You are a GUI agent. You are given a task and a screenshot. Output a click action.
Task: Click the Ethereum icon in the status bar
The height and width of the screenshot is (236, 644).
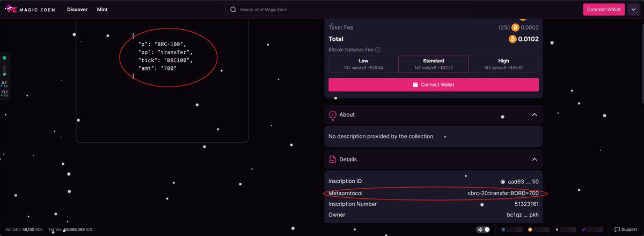(557, 230)
